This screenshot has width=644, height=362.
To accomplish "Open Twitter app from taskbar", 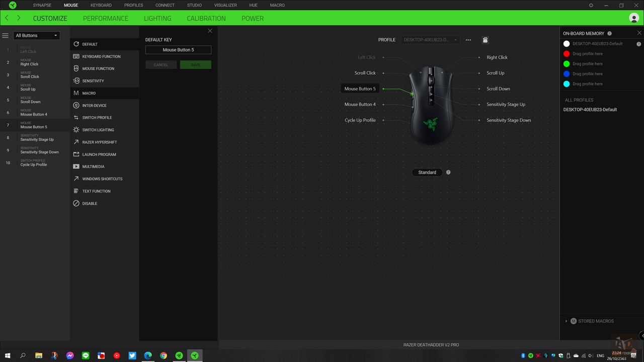I will pyautogui.click(x=132, y=355).
